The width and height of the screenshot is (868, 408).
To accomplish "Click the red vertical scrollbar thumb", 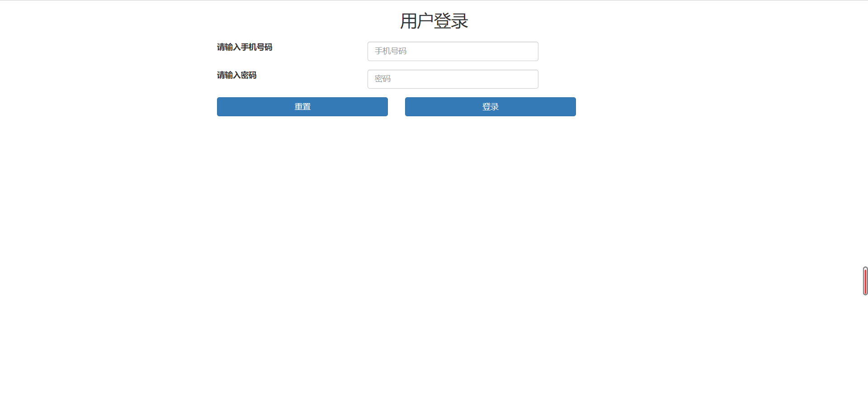I will [x=865, y=281].
